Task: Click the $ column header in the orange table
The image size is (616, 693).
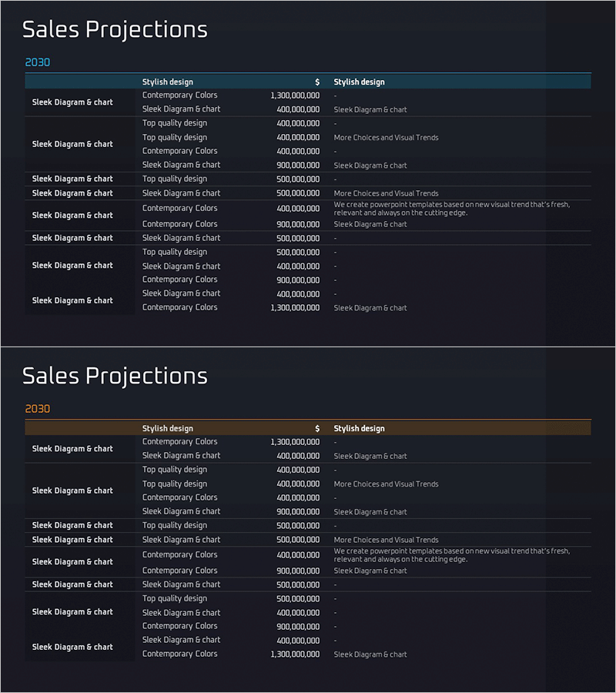Action: [x=317, y=429]
